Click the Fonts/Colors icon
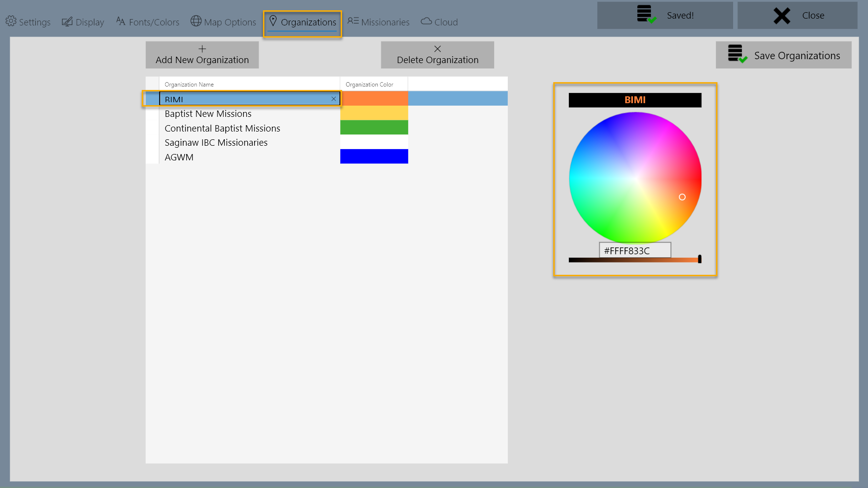Screen dimensions: 868x488 (x=120, y=21)
